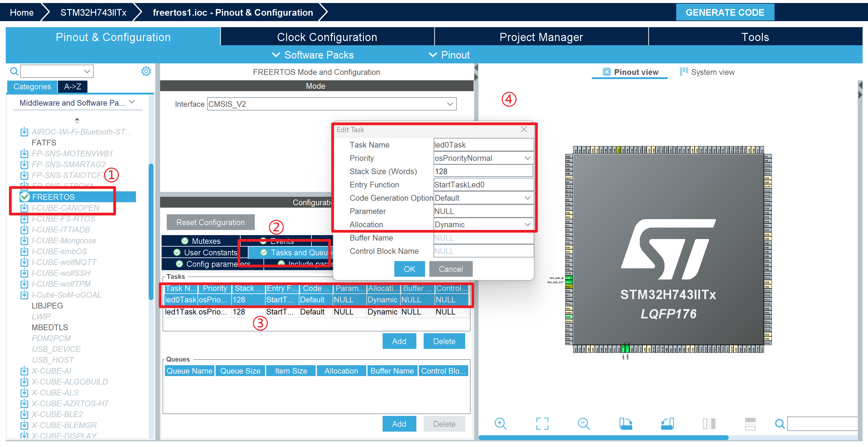
Task: Click the download icon beside X-CUBE-BLE2
Action: click(24, 414)
